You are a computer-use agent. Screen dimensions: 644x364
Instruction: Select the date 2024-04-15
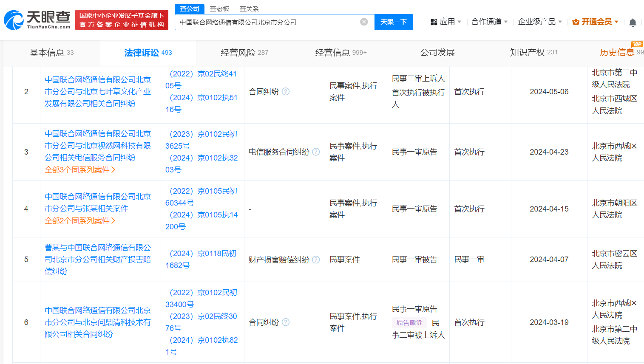549,209
